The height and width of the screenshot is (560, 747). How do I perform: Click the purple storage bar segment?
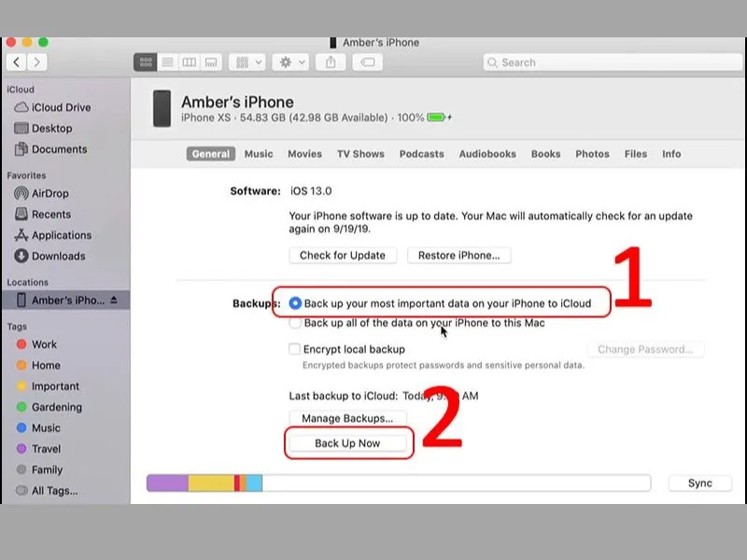167,483
